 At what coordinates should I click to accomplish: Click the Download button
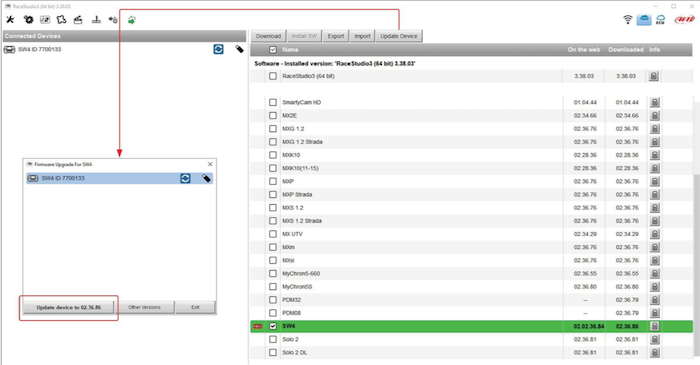[268, 36]
